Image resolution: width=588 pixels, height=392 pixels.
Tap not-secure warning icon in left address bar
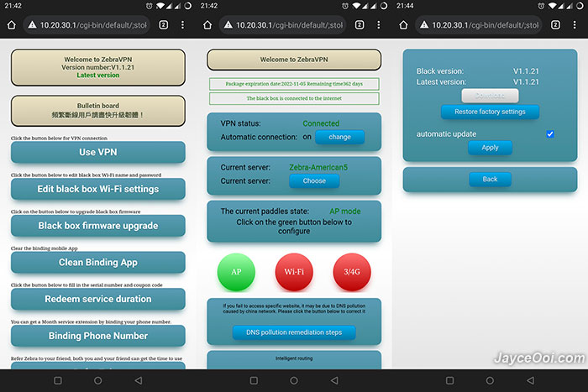32,25
